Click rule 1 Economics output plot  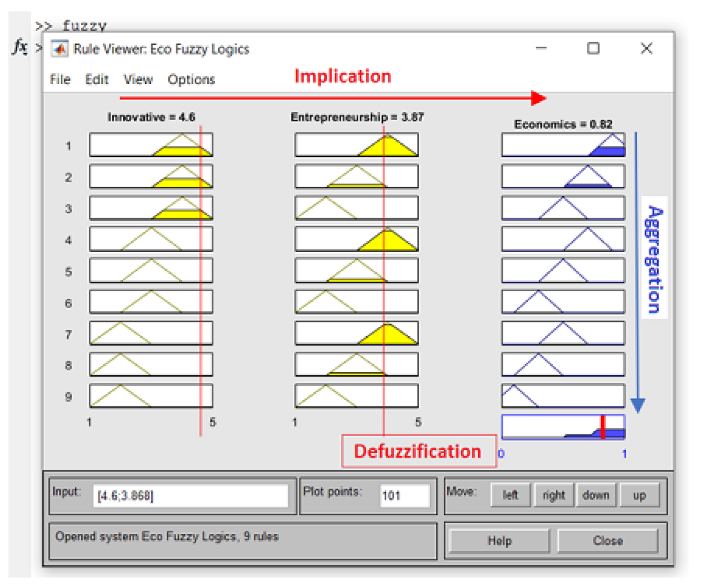[x=563, y=145]
